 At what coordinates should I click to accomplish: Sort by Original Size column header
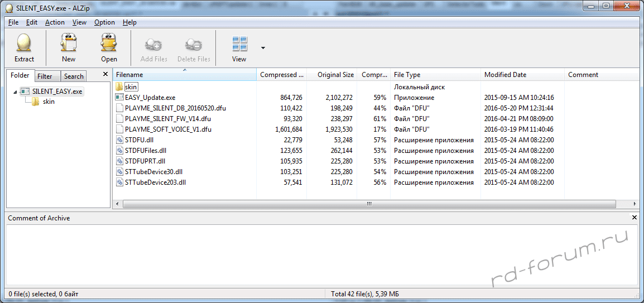pyautogui.click(x=332, y=75)
